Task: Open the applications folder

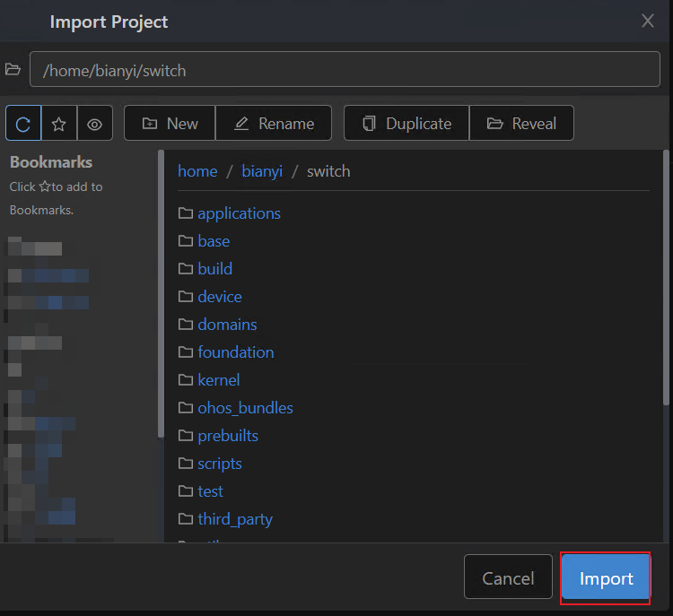Action: pos(239,213)
